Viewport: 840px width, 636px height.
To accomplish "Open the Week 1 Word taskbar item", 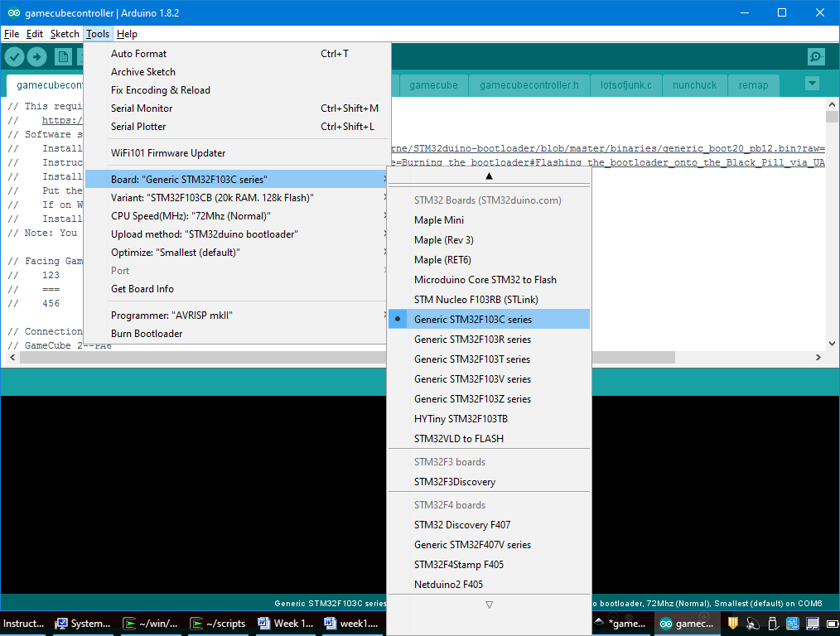I will pos(287,623).
